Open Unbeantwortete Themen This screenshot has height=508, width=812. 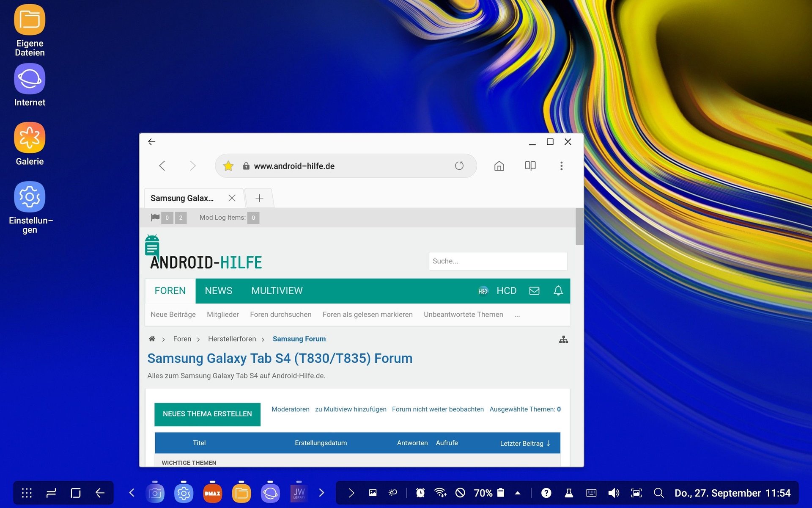point(464,315)
